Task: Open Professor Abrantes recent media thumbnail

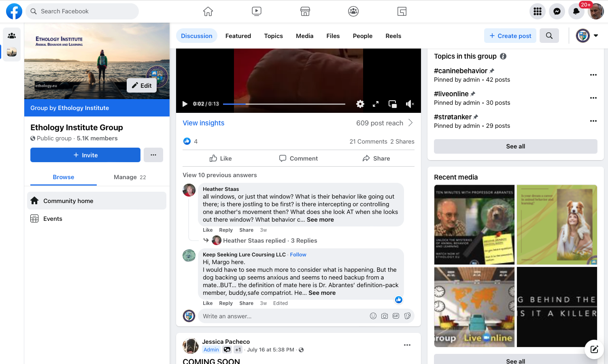Action: (474, 225)
